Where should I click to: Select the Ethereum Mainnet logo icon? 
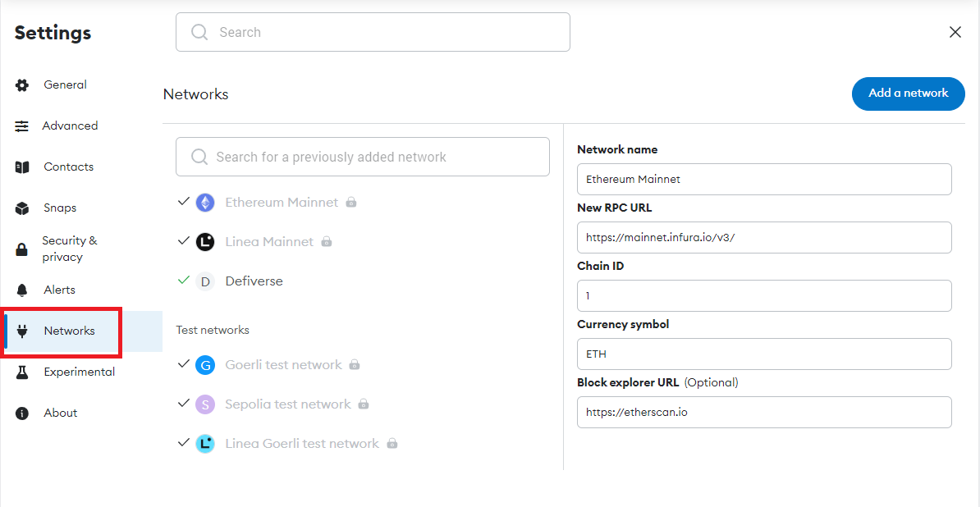(x=205, y=203)
